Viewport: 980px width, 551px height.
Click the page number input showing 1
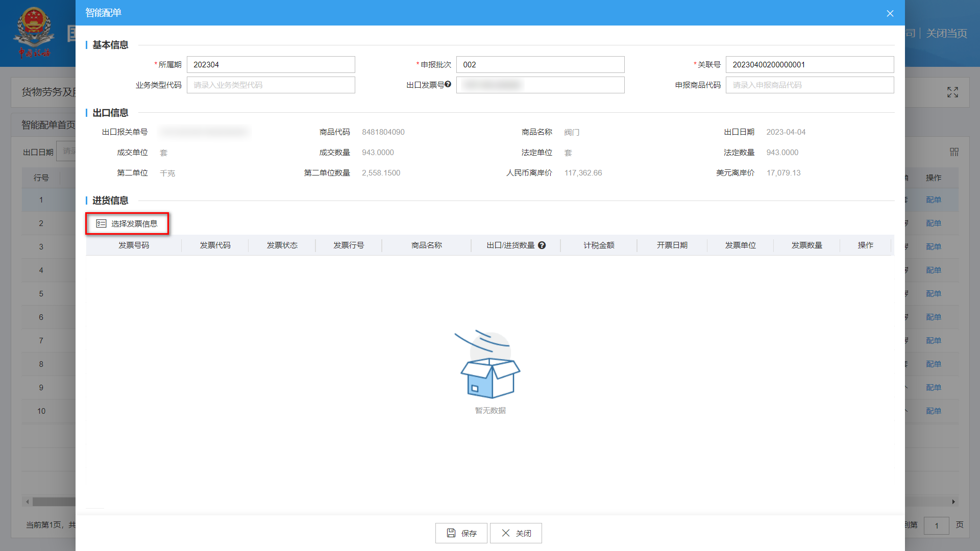pyautogui.click(x=937, y=525)
